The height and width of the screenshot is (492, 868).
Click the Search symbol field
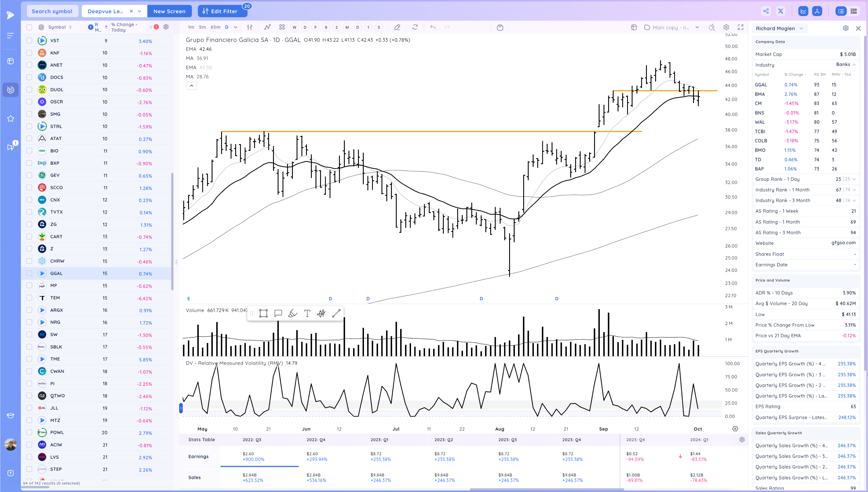tap(52, 11)
